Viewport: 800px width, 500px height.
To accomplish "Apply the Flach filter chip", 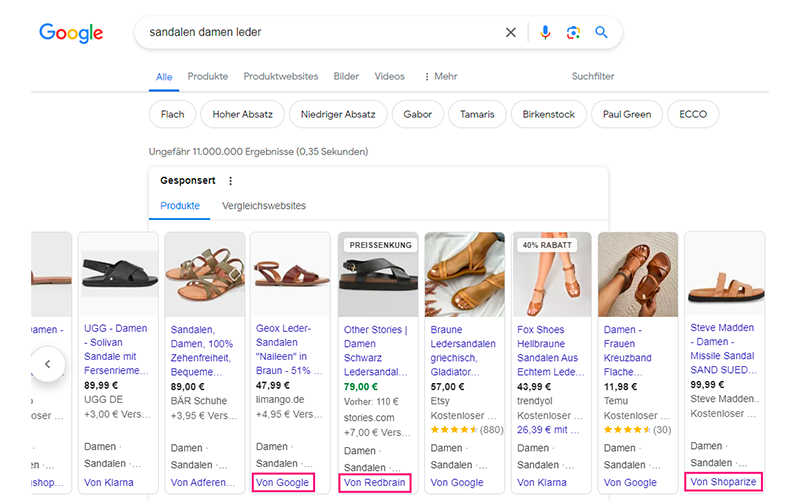I will pyautogui.click(x=172, y=114).
